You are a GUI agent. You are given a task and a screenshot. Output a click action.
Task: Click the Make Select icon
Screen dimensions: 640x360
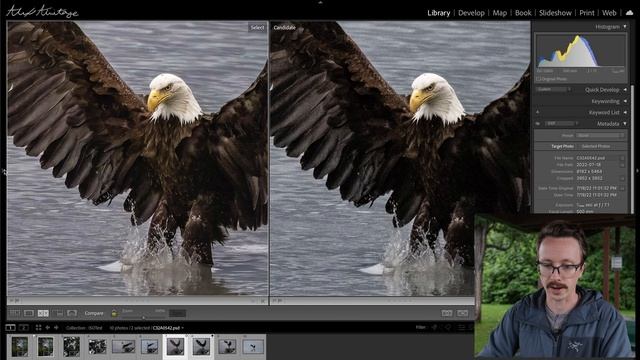click(x=462, y=313)
